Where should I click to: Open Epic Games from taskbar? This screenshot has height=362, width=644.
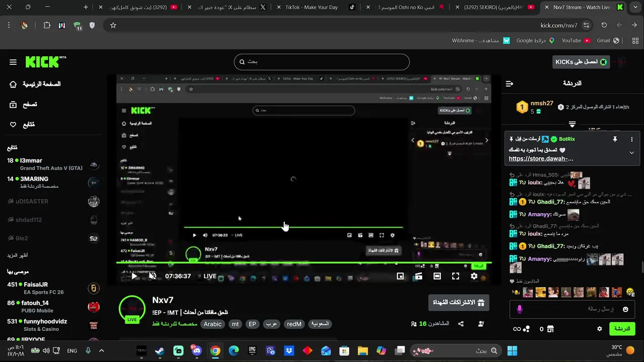tap(252, 350)
